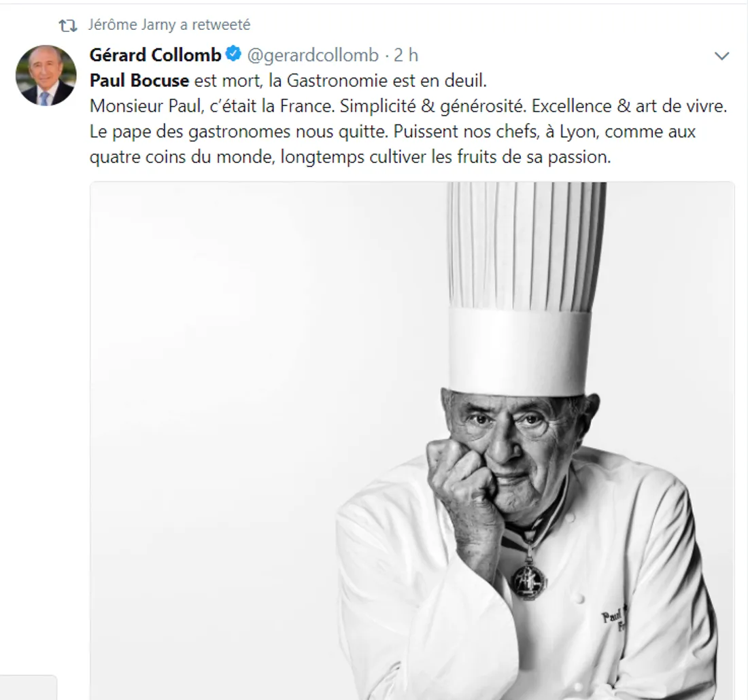Open the tweet via its 2 h timestamp

(x=406, y=55)
